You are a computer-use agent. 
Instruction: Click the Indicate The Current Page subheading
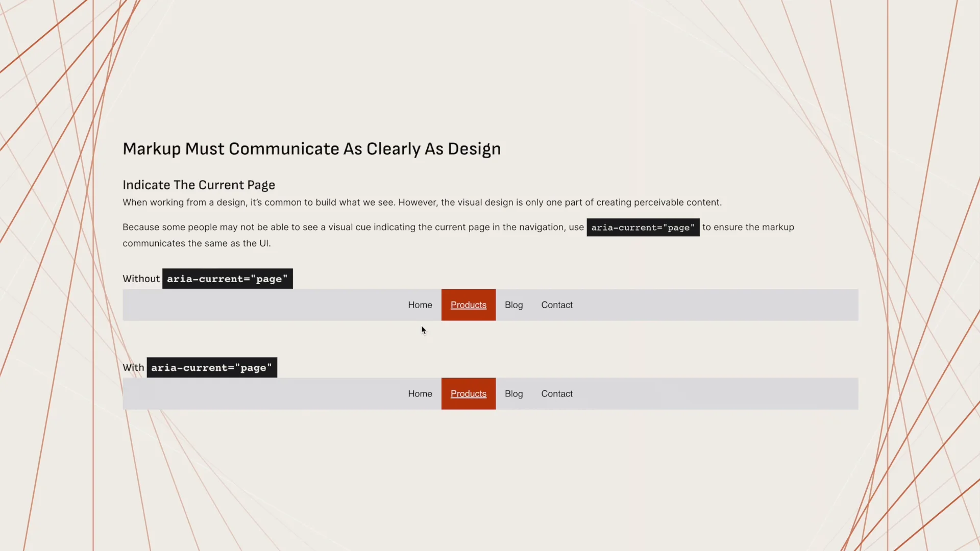tap(199, 185)
